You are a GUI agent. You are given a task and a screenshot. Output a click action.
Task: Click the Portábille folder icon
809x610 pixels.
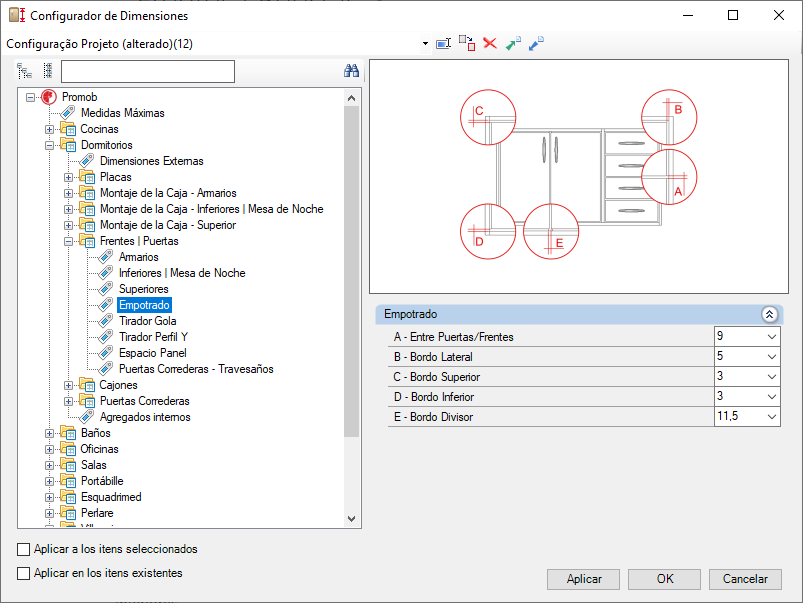tap(68, 481)
